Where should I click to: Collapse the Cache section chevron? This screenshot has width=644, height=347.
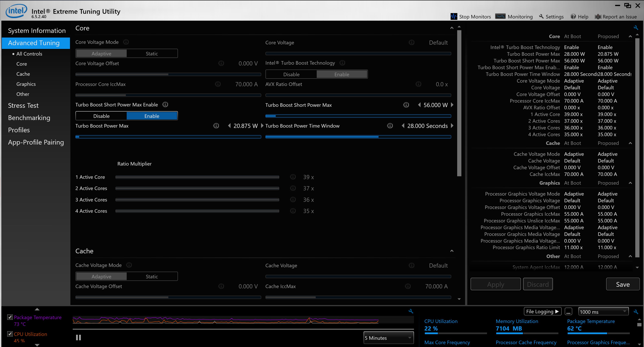(452, 251)
